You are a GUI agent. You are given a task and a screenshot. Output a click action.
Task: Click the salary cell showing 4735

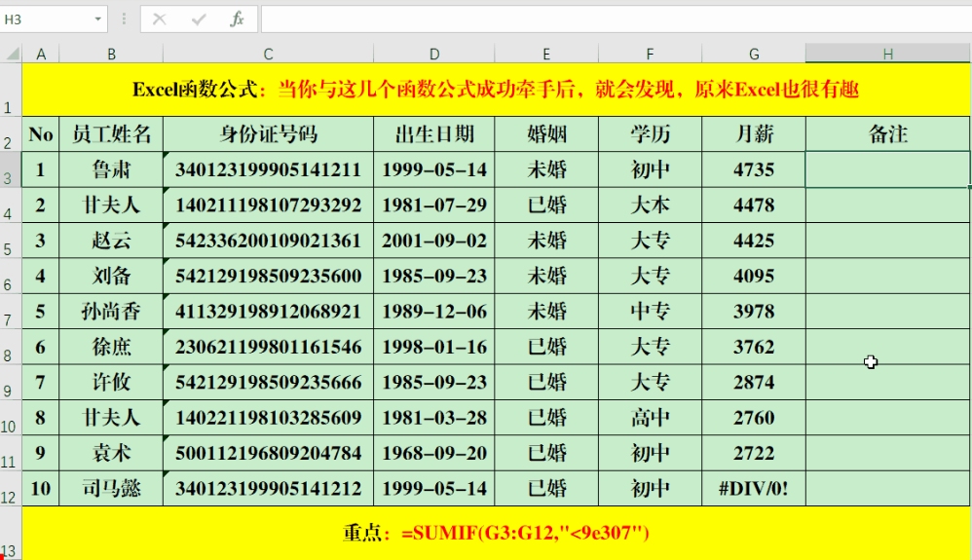(x=754, y=169)
